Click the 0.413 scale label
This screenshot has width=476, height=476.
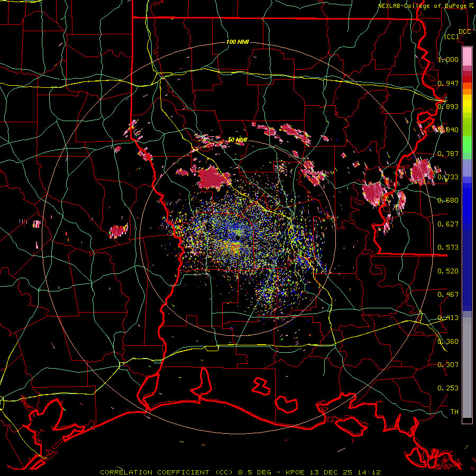(448, 318)
